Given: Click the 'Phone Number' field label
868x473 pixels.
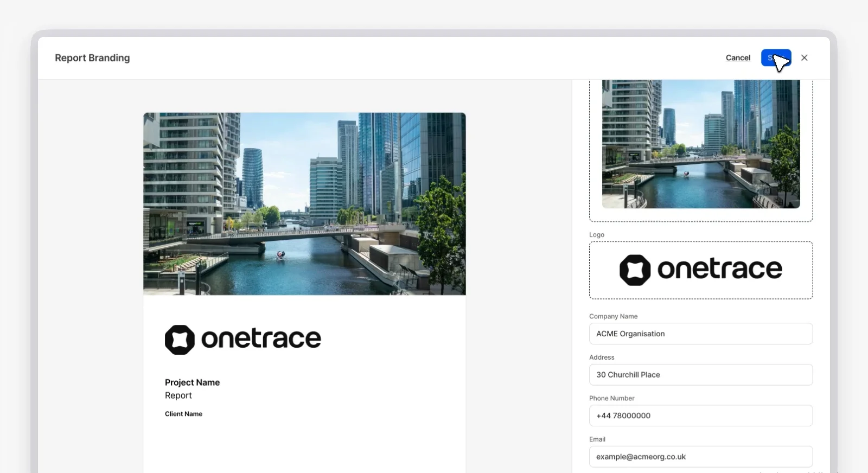Looking at the screenshot, I should click(611, 398).
